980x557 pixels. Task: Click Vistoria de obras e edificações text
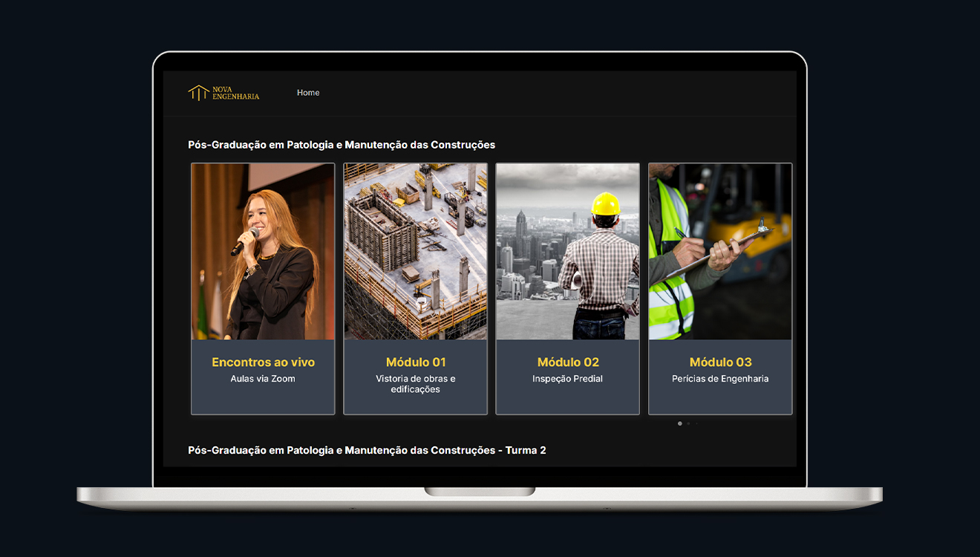(x=416, y=384)
